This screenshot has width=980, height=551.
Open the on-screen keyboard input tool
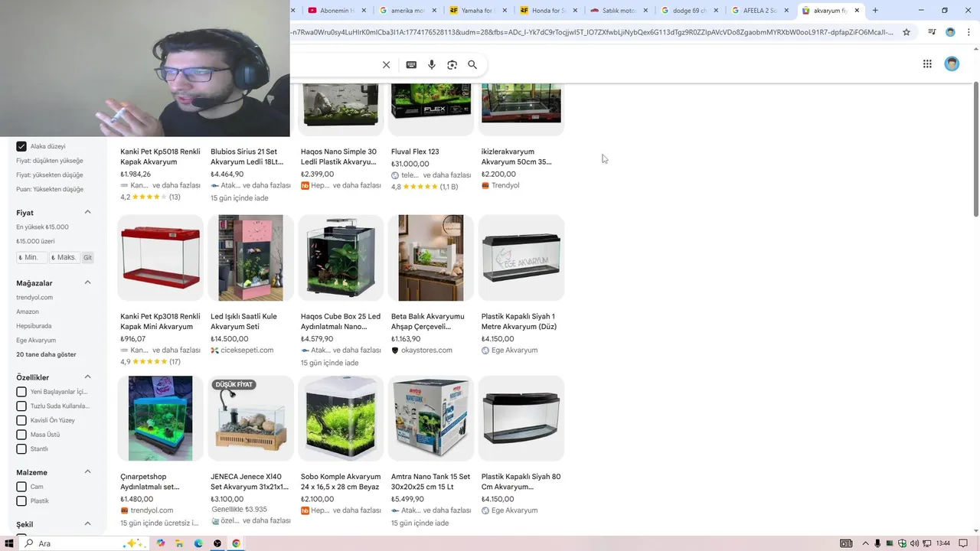pyautogui.click(x=411, y=65)
